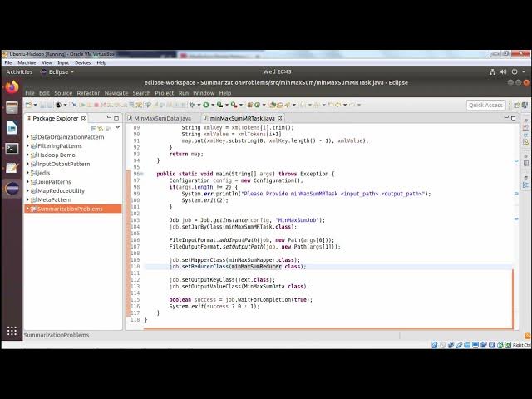The image size is (532, 399).
Task: Expand the DataOrganizationPattern project
Action: [x=27, y=136]
